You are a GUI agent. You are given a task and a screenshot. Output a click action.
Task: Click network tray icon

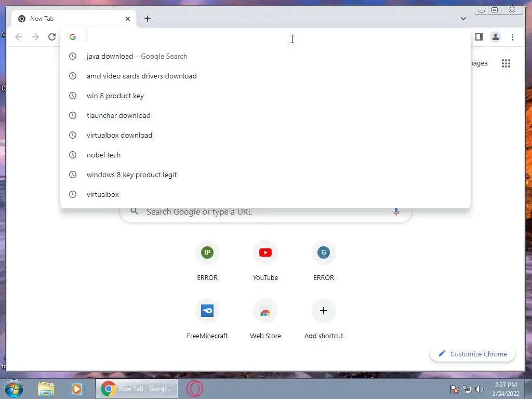point(467,389)
